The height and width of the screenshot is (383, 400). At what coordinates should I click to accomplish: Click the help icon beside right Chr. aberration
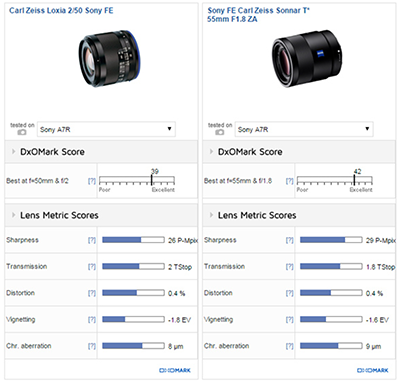point(290,346)
